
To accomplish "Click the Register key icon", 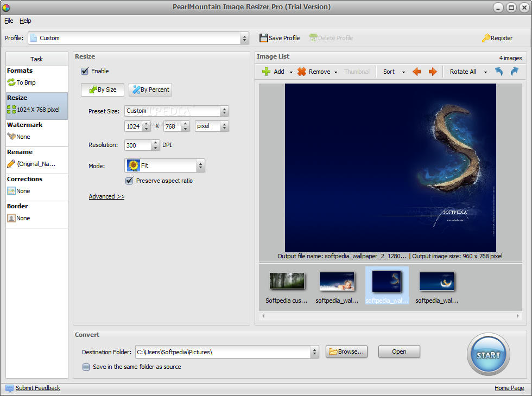I will [x=486, y=38].
